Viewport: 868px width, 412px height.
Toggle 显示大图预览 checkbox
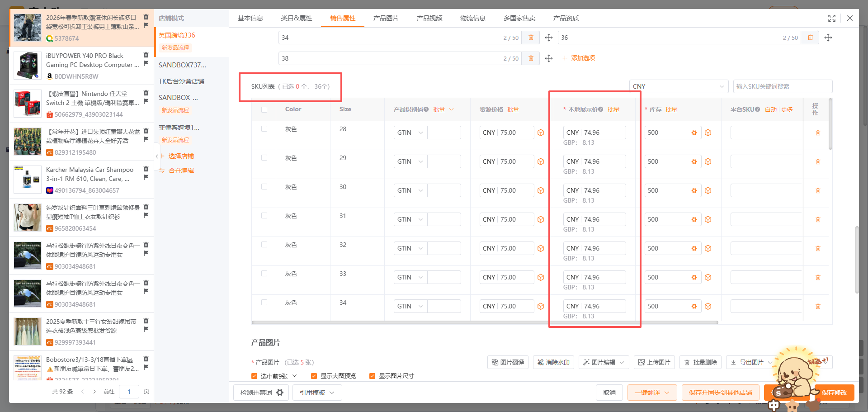coord(314,376)
